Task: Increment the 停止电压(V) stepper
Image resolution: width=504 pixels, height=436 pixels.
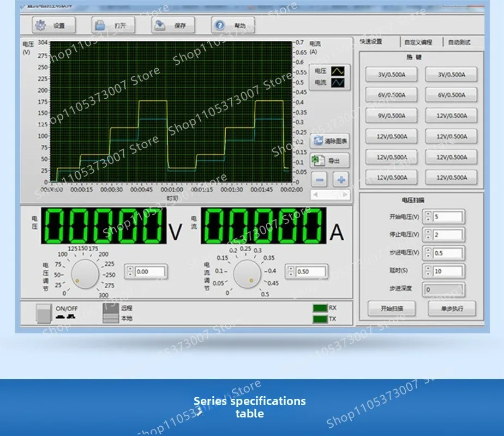Action: coord(428,232)
